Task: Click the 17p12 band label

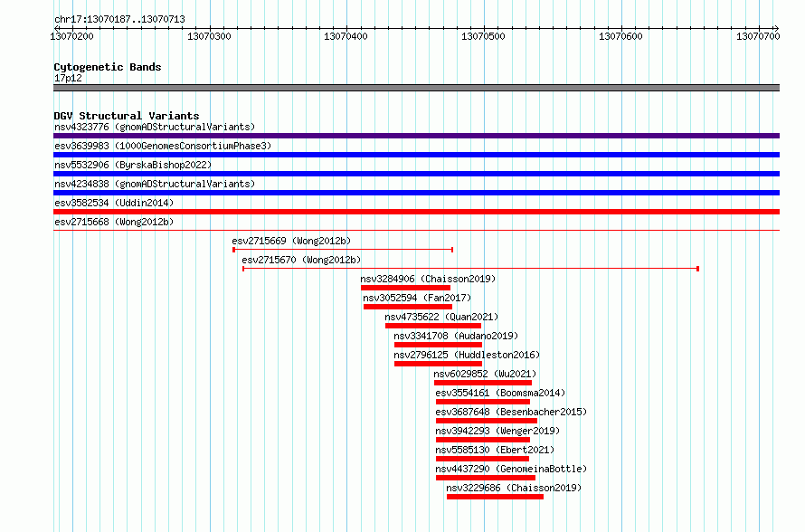Action: pyautogui.click(x=68, y=78)
